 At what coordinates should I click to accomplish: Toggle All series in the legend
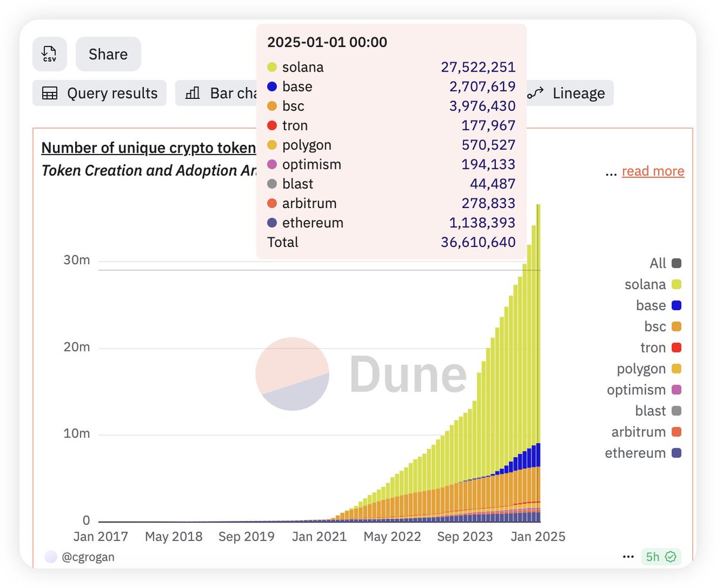(665, 263)
